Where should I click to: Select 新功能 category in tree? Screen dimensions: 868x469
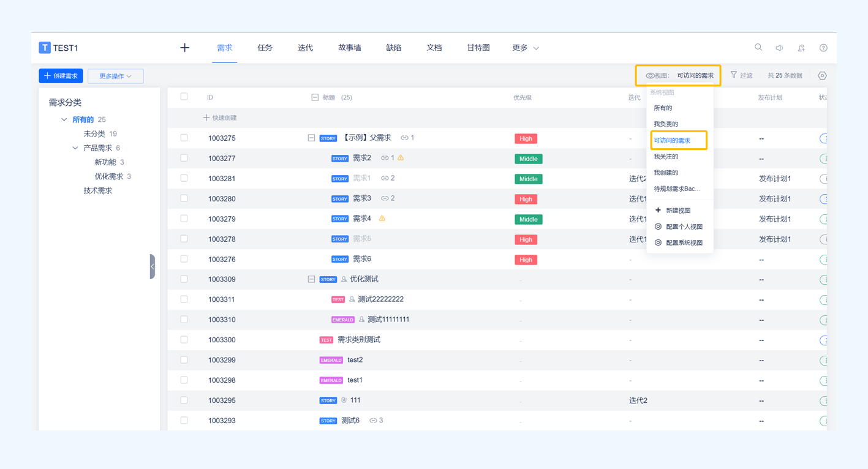[x=105, y=162]
